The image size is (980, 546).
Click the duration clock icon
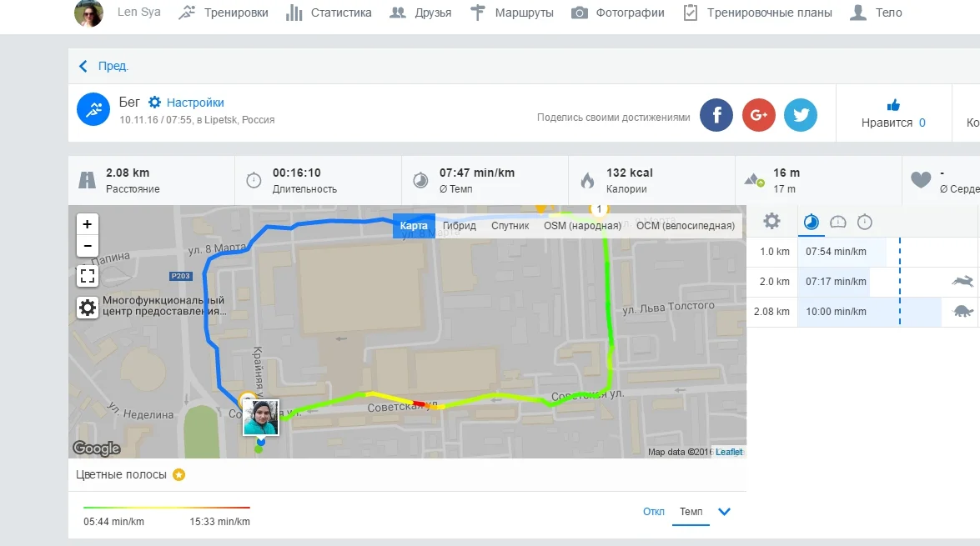(x=254, y=181)
